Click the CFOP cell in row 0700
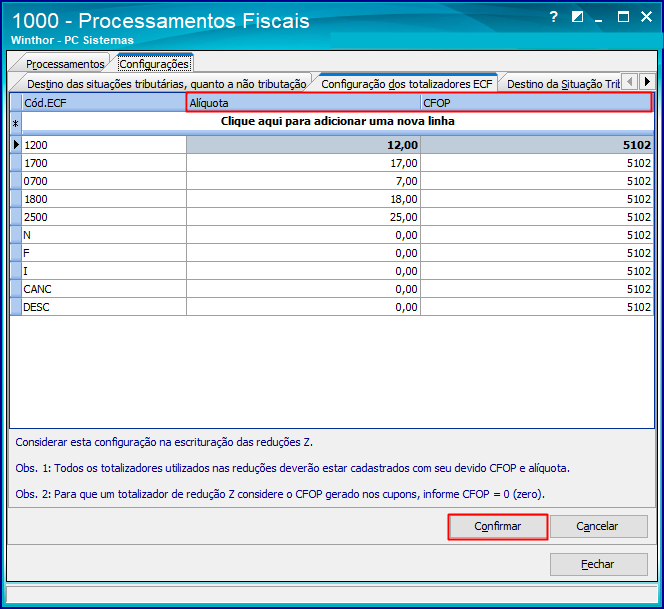The height and width of the screenshot is (609, 664). [x=537, y=181]
